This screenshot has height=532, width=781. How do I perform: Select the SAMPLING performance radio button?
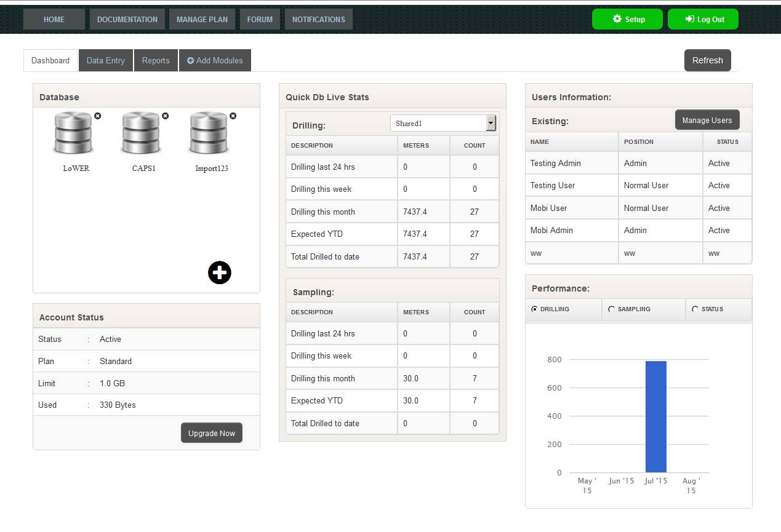611,309
